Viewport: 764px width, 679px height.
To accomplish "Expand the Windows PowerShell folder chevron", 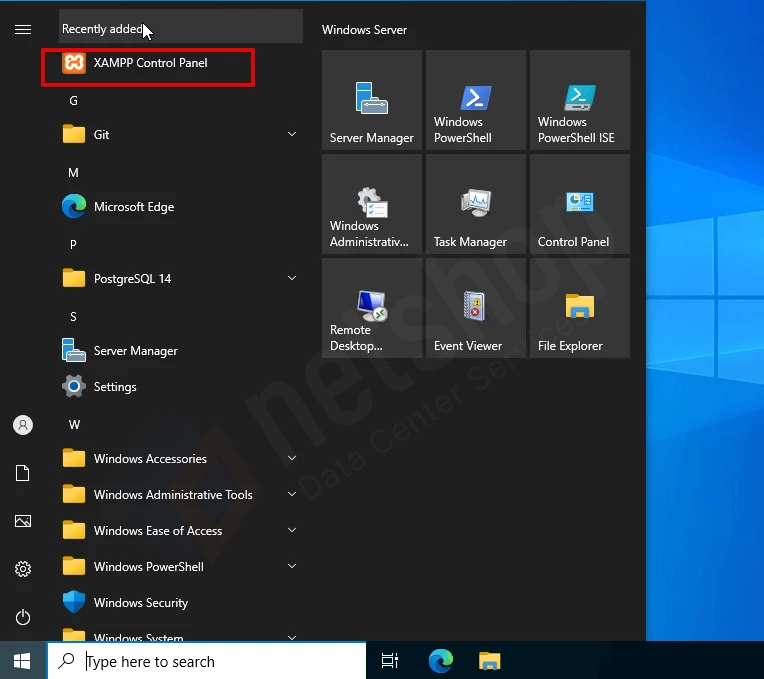I will coord(292,566).
